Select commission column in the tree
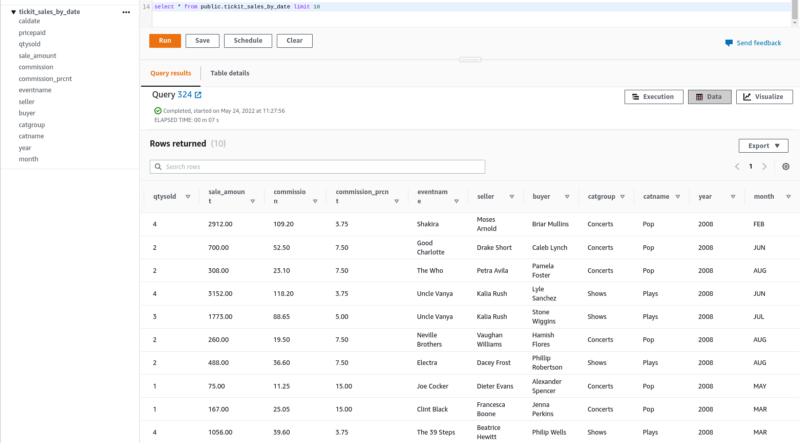 pyautogui.click(x=36, y=67)
